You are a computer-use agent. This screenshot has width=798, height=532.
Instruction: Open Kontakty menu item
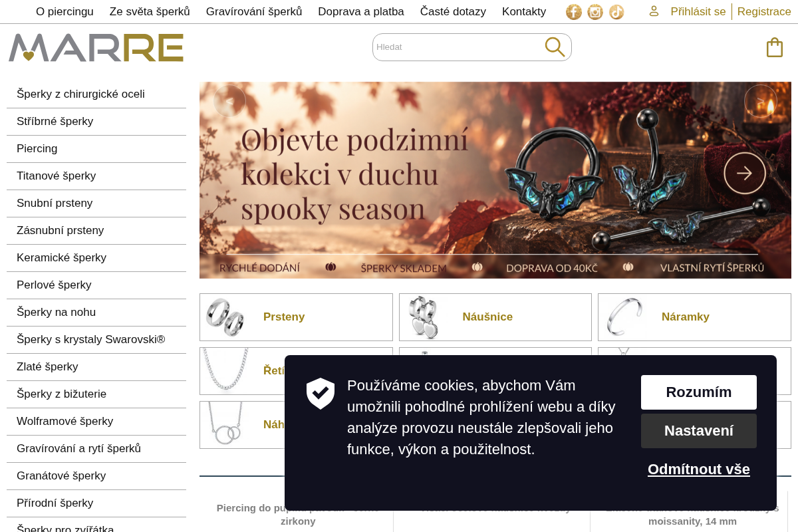(524, 11)
